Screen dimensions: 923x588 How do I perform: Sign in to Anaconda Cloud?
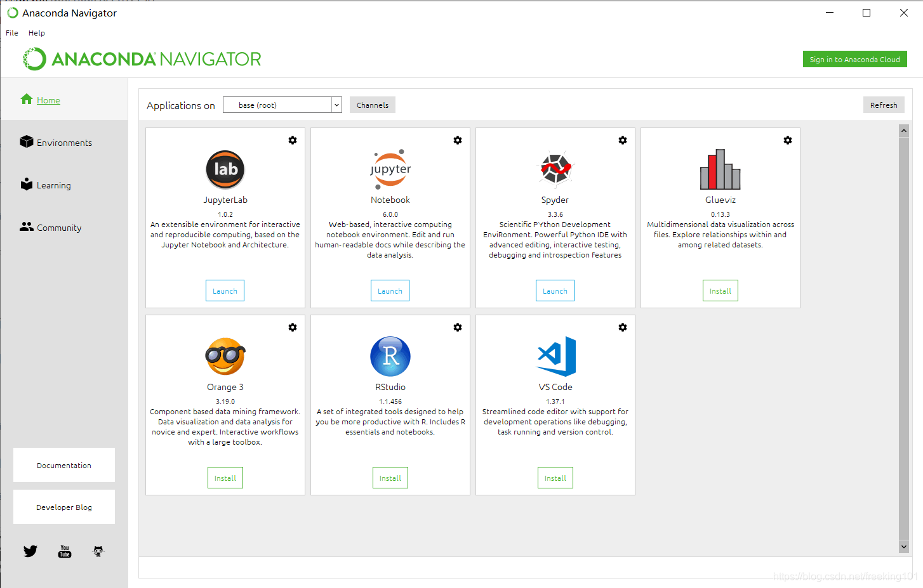(x=855, y=59)
